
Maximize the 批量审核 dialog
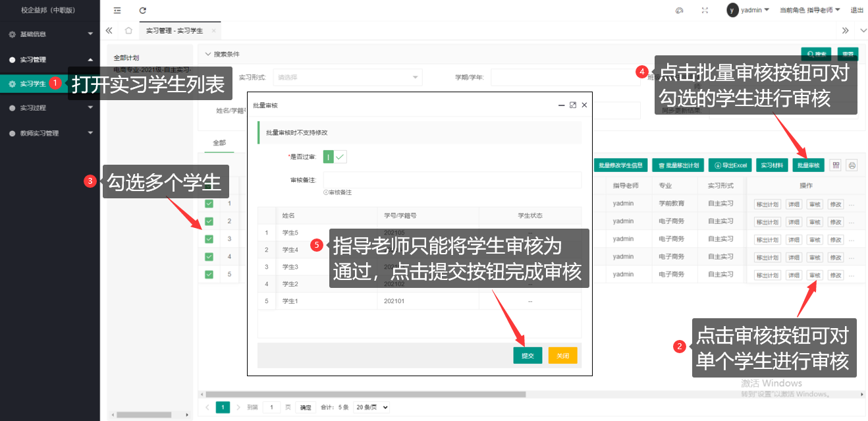pyautogui.click(x=573, y=105)
